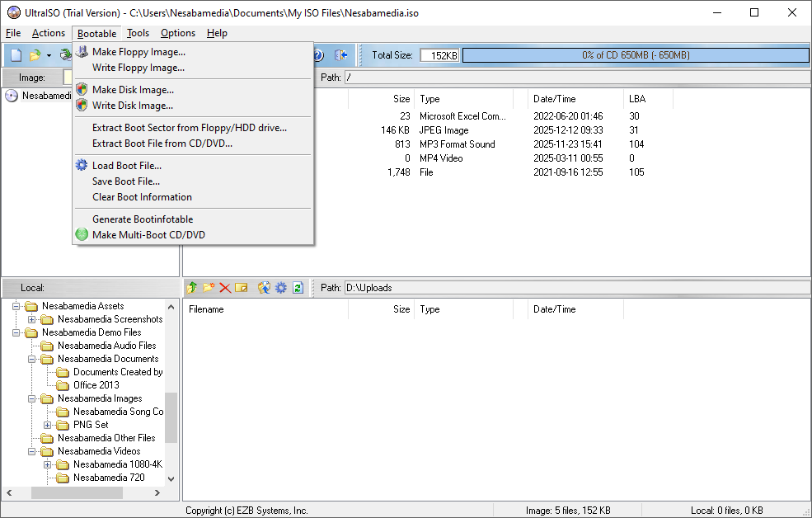Select Make Multi-Boot CD/DVD menu entry
The image size is (812, 518).
(x=148, y=234)
